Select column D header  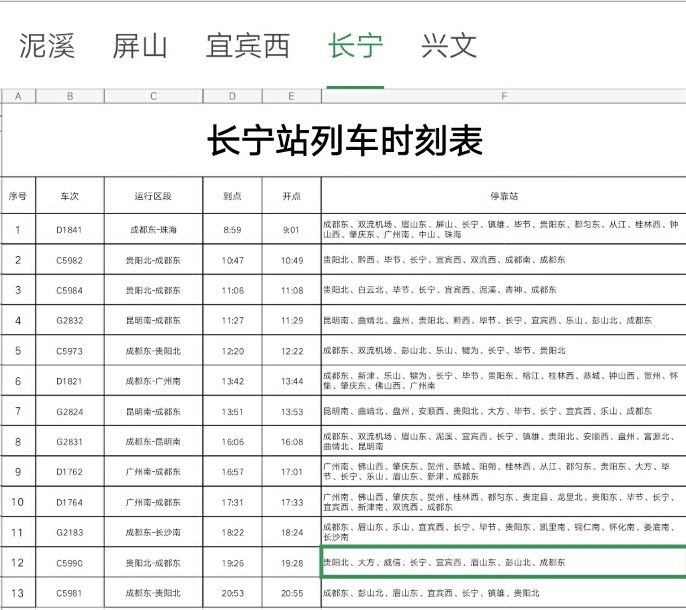pos(232,96)
